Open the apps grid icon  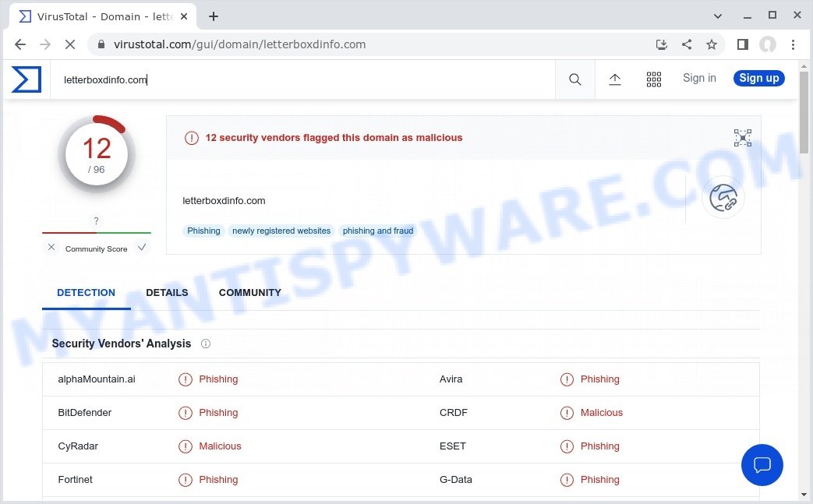(653, 79)
